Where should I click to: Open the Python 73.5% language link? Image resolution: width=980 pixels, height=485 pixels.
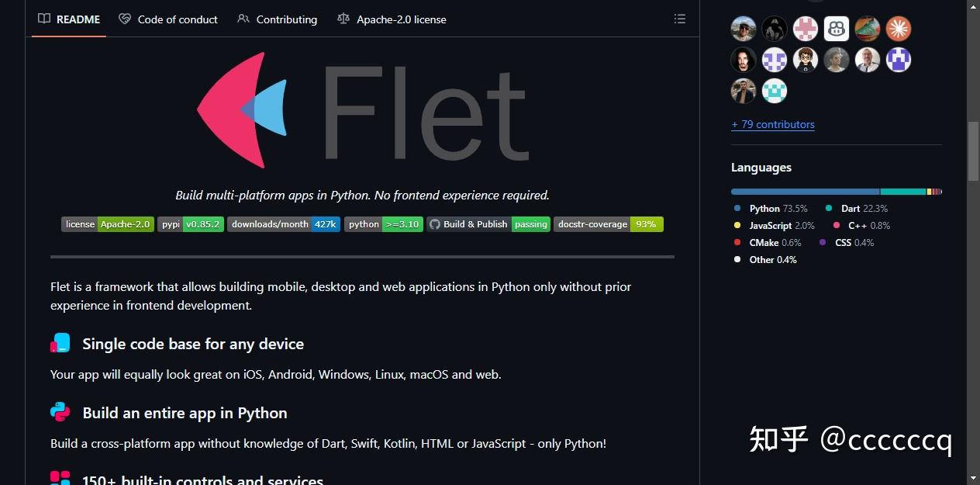(771, 208)
